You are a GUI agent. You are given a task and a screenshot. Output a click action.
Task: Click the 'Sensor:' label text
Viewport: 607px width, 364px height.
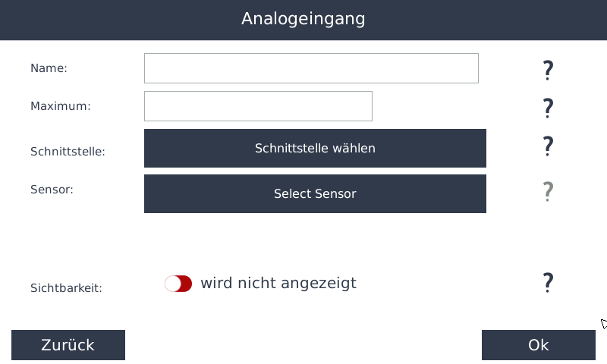[x=52, y=189]
